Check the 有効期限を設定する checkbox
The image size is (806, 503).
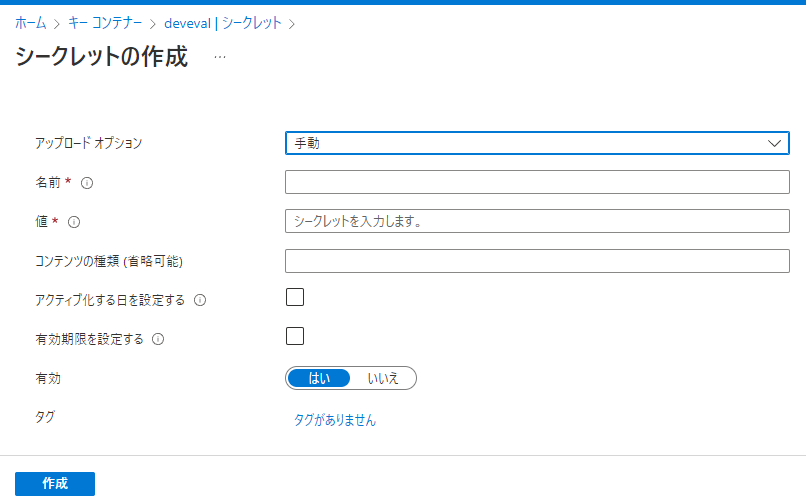tap(295, 336)
